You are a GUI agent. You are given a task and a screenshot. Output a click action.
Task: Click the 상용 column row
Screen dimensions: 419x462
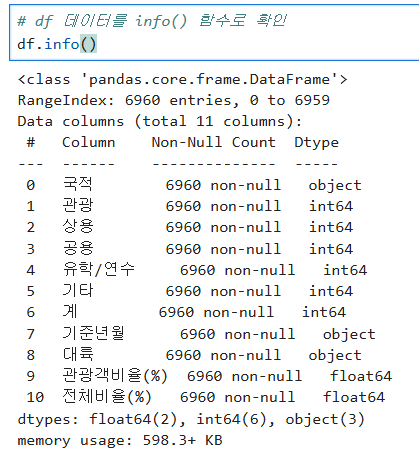[190, 227]
